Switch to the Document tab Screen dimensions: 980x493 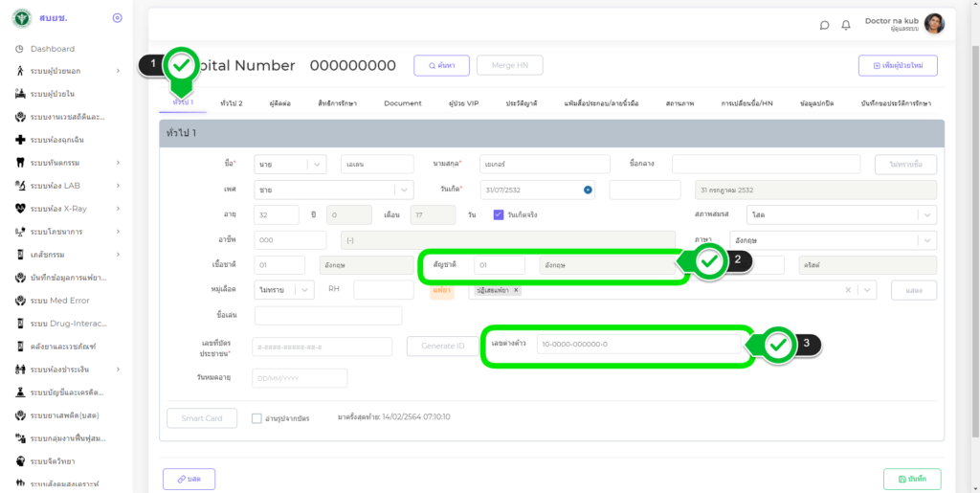(402, 102)
